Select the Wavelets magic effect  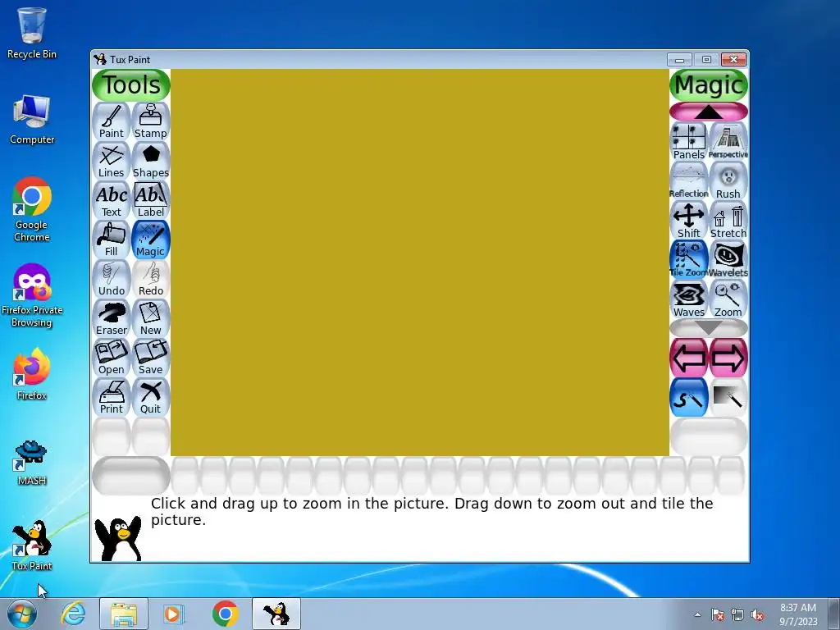click(728, 259)
